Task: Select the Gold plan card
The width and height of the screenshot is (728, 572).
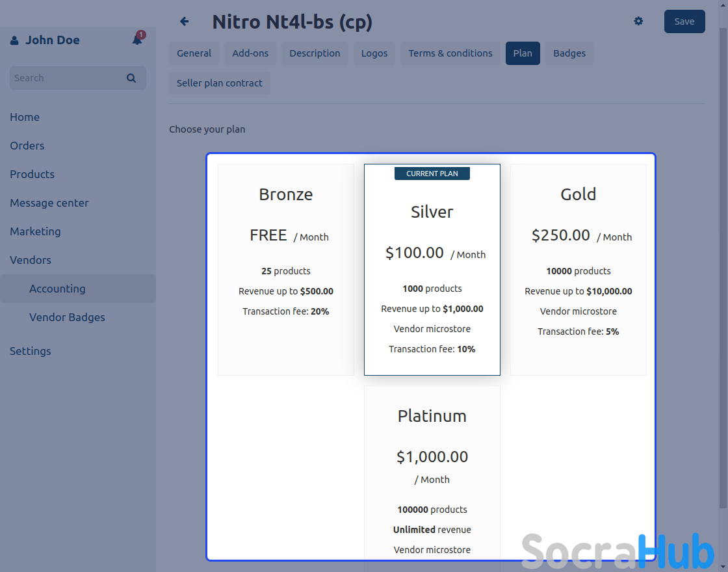Action: click(578, 269)
